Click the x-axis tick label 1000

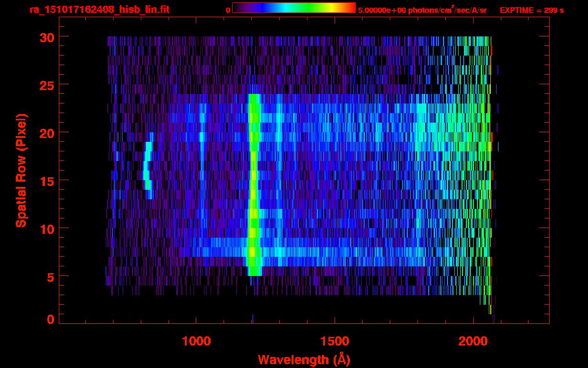click(196, 341)
